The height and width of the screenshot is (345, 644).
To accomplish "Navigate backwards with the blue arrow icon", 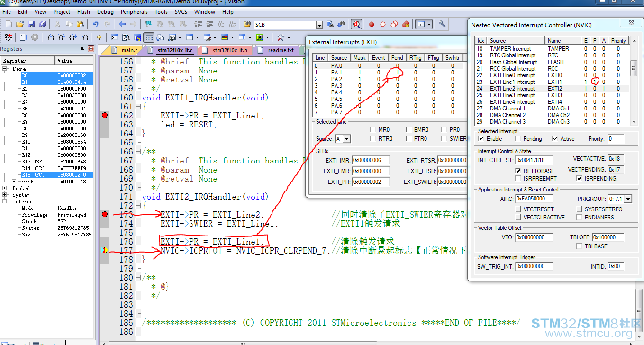I will [122, 24].
